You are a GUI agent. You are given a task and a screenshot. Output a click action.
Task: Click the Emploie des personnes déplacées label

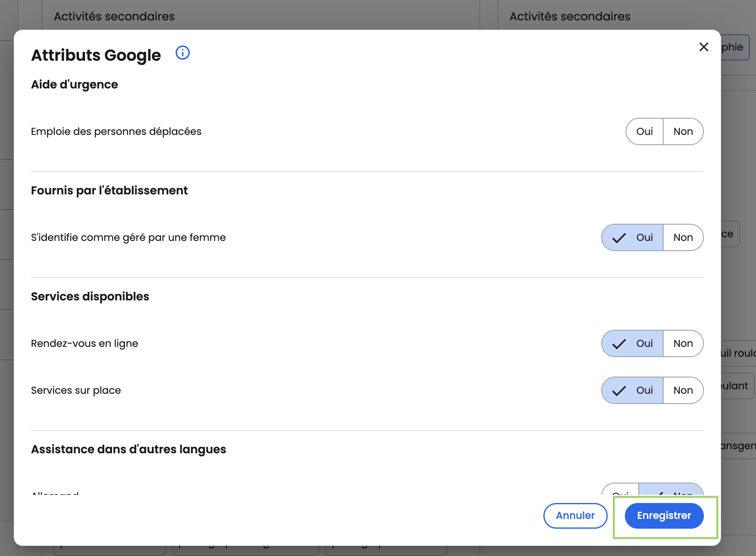click(116, 131)
